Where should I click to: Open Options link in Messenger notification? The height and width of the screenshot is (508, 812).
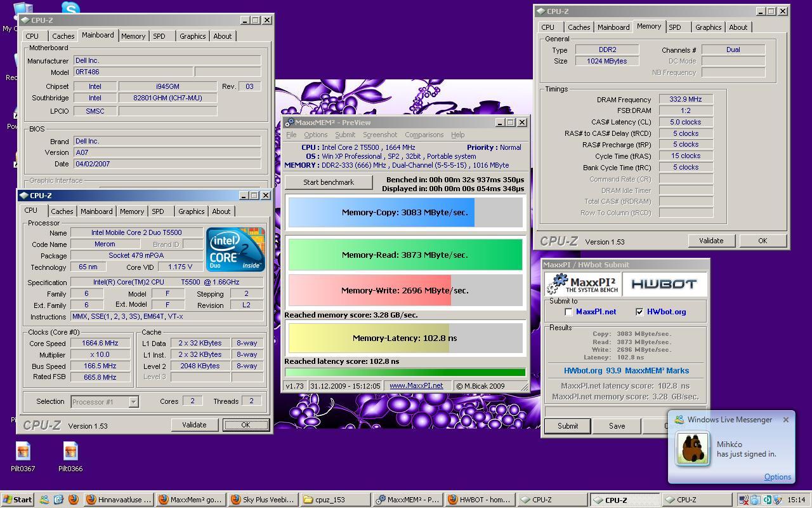777,477
